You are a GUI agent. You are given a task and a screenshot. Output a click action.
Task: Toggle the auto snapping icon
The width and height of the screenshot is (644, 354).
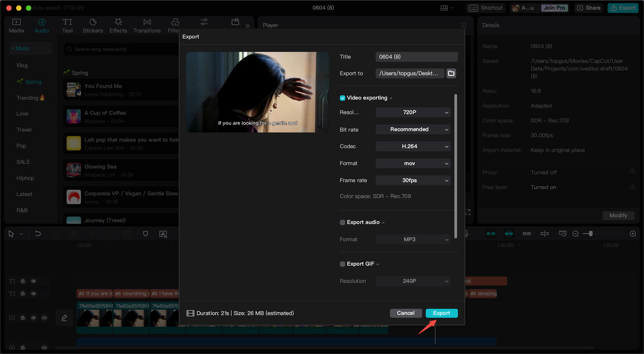tap(509, 234)
